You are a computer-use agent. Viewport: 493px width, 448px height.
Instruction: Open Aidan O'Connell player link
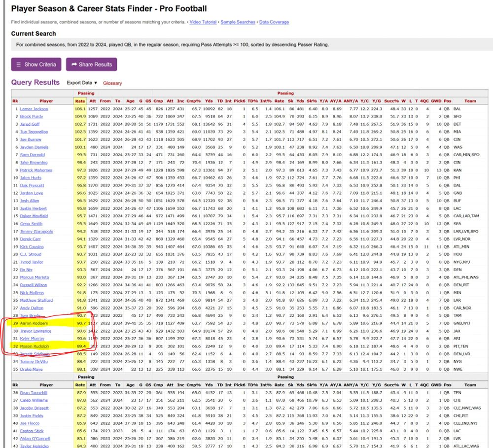click(35, 439)
